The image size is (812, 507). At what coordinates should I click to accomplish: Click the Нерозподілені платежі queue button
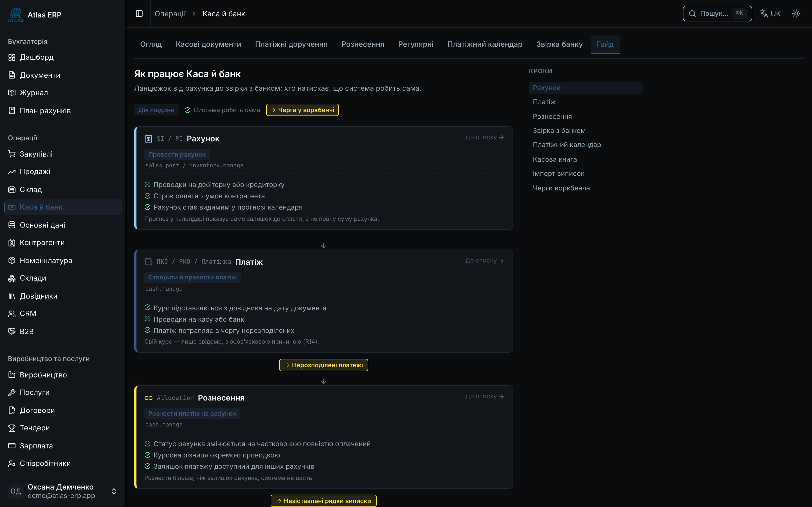pos(323,365)
